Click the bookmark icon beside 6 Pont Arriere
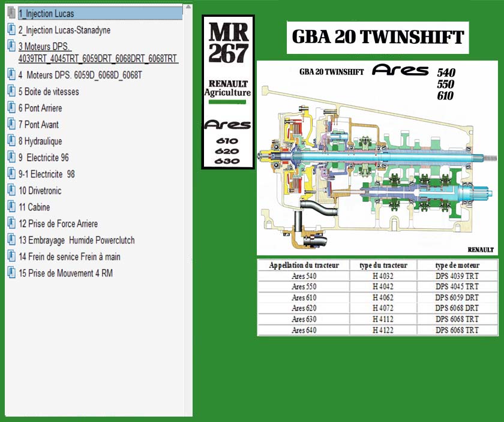The width and height of the screenshot is (504, 422). coord(11,107)
